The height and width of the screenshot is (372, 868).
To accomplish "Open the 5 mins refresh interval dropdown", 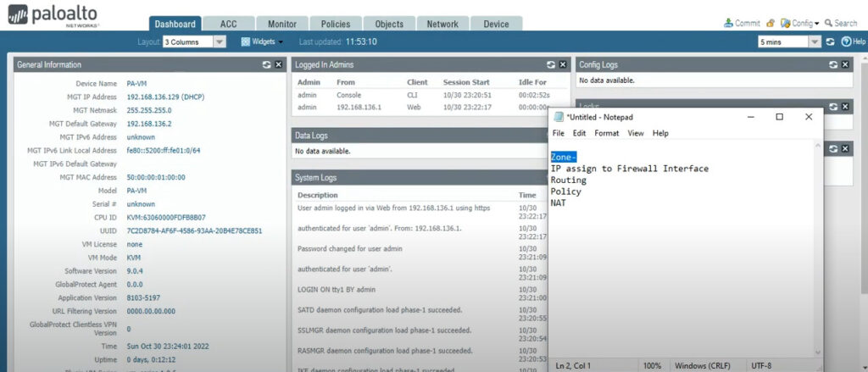I will point(789,42).
